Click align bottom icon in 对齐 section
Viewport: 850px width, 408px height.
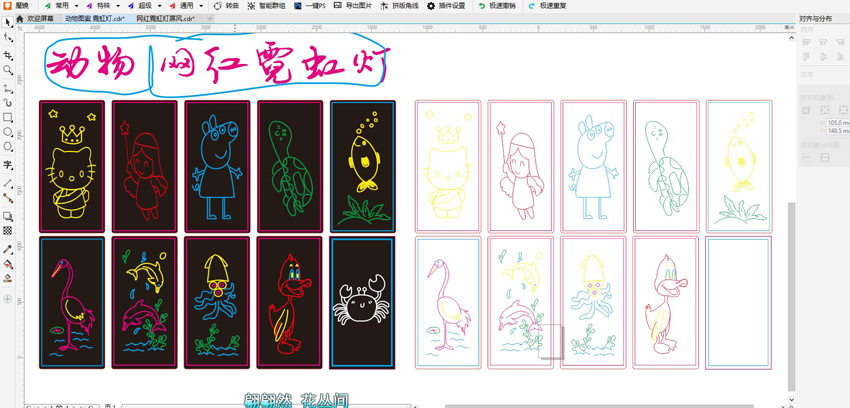tap(840, 57)
